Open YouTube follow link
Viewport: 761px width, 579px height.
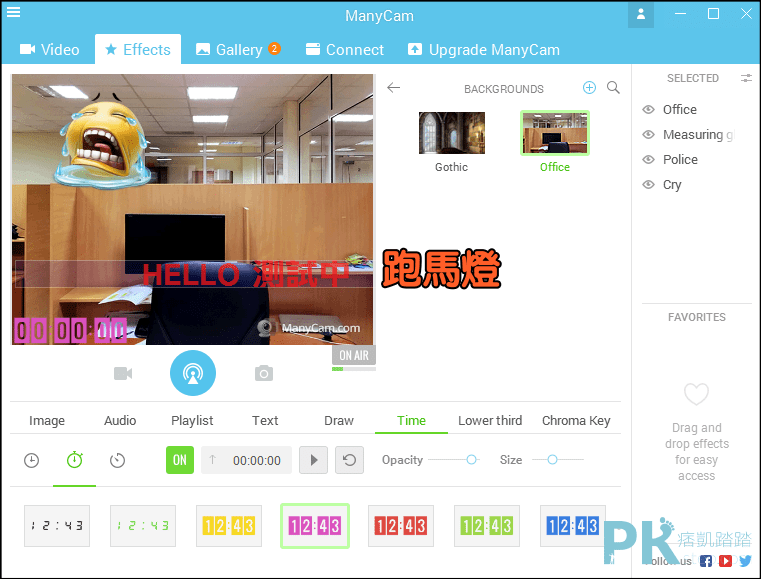point(726,561)
